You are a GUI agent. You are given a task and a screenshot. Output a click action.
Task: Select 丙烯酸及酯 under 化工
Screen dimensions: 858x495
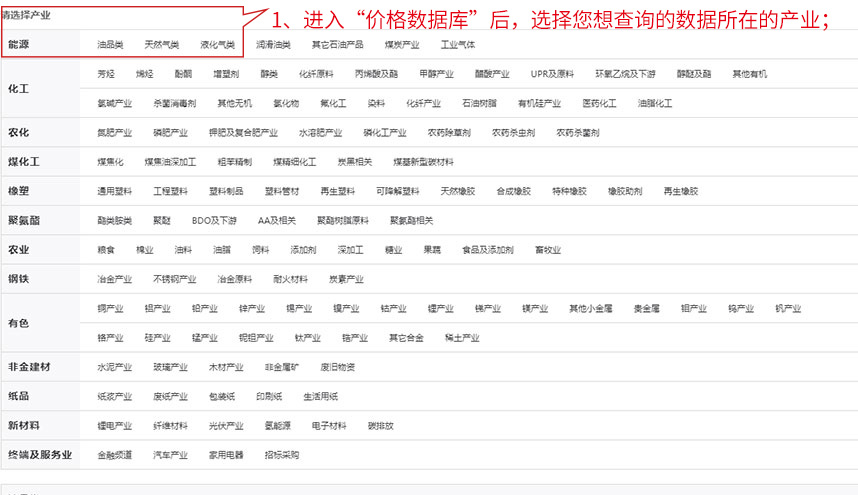(375, 74)
